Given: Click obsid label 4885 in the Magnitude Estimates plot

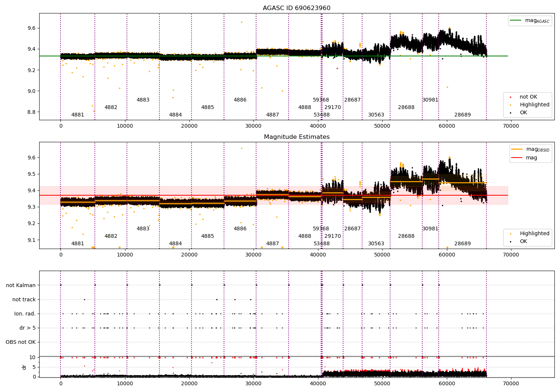Looking at the screenshot, I should 208,236.
